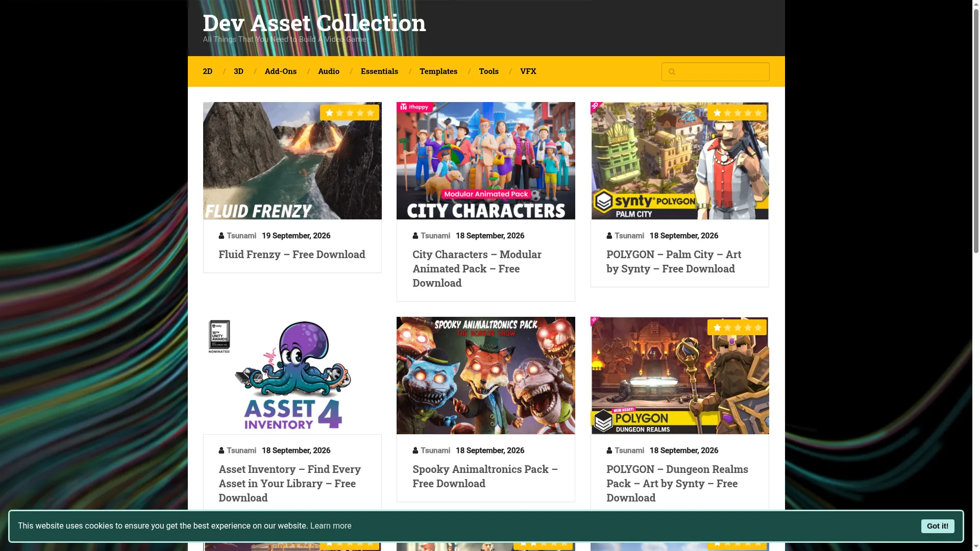Dismiss cookie banner with Got it!
This screenshot has height=551, width=980.
(938, 526)
